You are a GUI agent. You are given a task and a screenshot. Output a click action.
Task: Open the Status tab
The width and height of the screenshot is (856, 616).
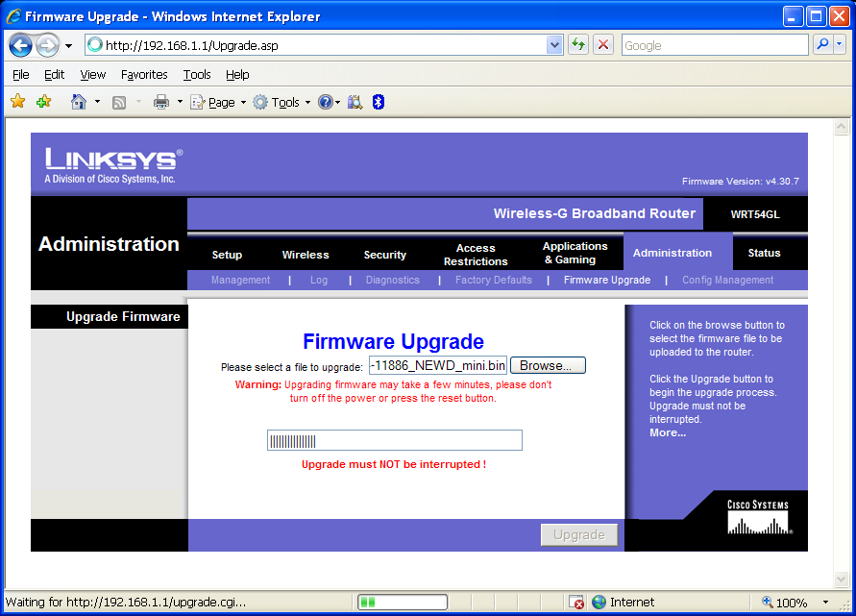click(764, 253)
